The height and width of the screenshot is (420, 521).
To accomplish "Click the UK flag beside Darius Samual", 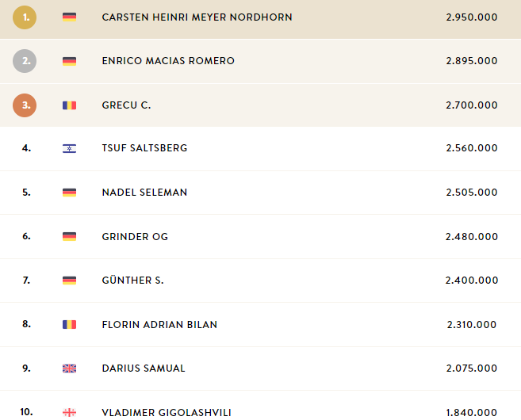I will coord(69,368).
